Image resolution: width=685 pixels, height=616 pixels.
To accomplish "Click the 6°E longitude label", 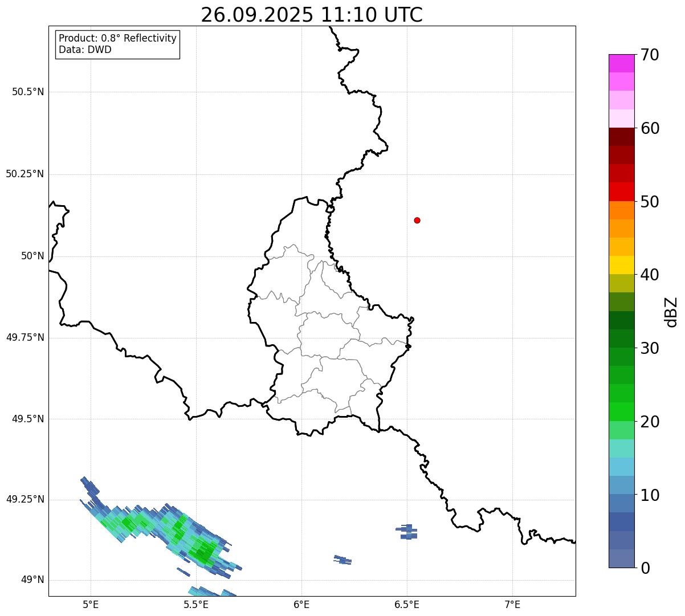I will click(x=301, y=604).
